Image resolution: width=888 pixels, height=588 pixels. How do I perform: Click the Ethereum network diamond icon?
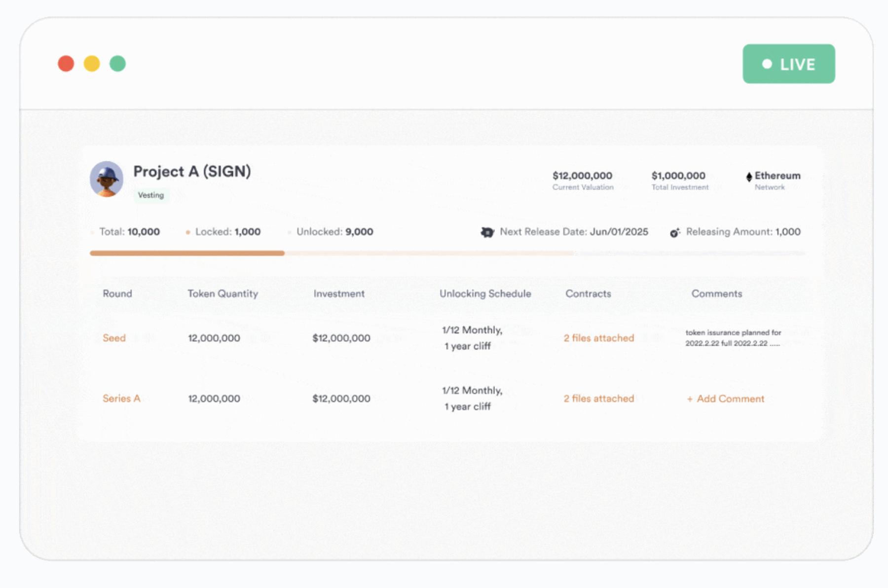pos(749,177)
